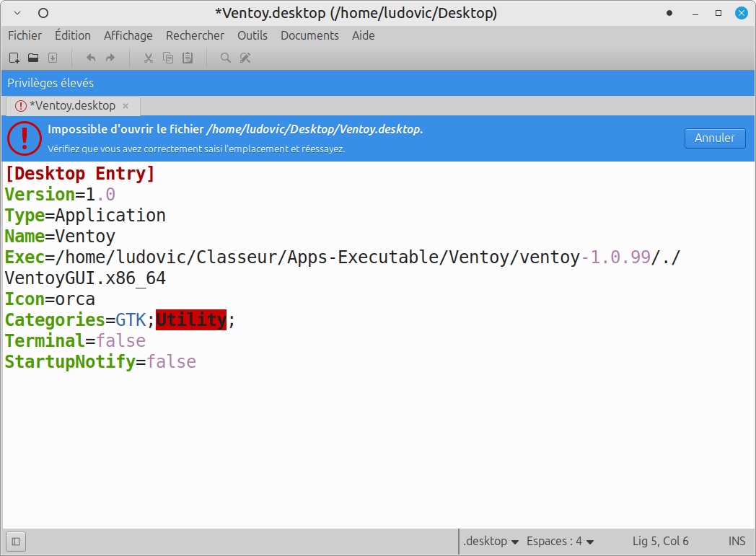The width and height of the screenshot is (756, 556).
Task: Redo the last undone edit
Action: (110, 58)
